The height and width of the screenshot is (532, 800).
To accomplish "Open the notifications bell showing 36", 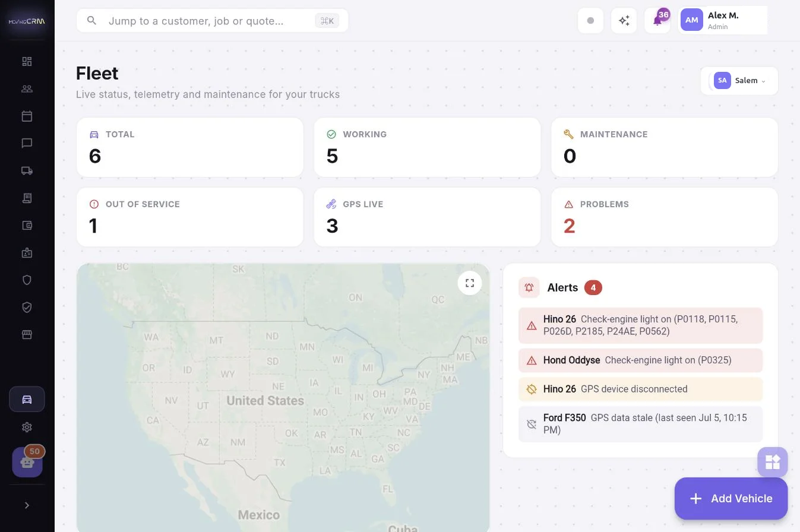I will (x=657, y=21).
